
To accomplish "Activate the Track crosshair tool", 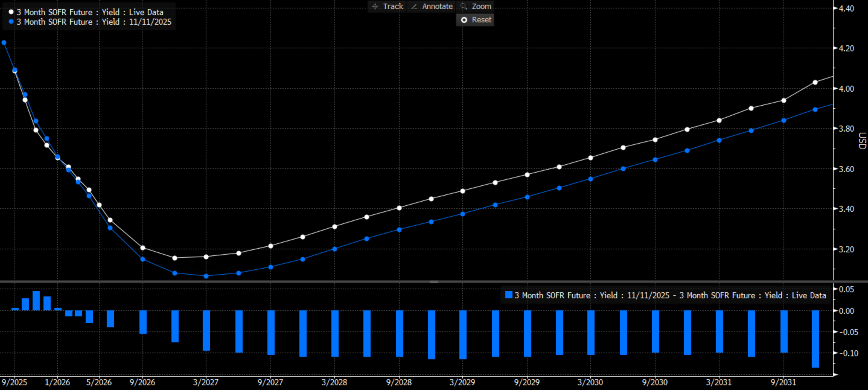I will 387,6.
